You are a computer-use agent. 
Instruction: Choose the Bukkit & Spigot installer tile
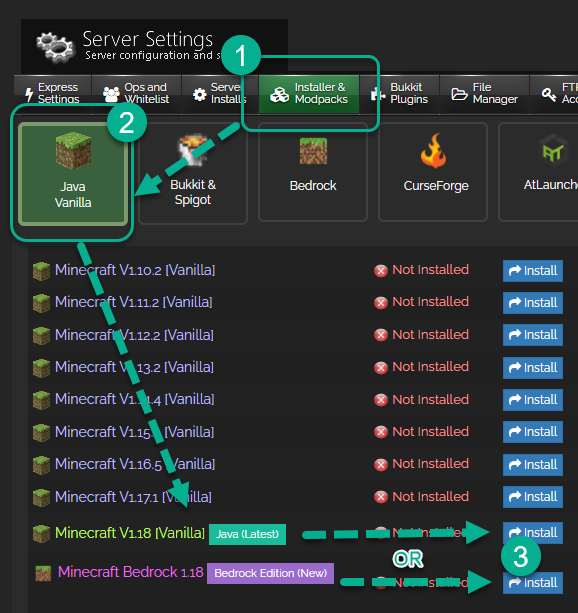click(x=193, y=173)
